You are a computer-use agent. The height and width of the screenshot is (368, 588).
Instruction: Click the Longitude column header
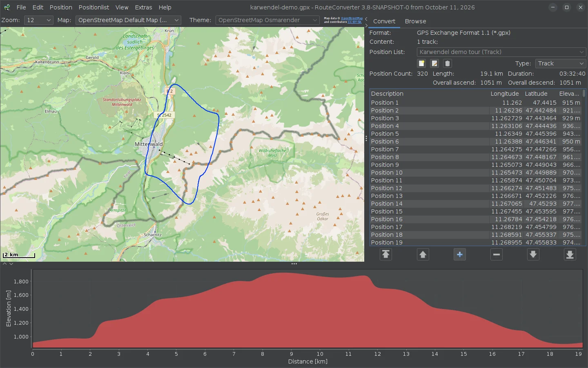(x=506, y=94)
